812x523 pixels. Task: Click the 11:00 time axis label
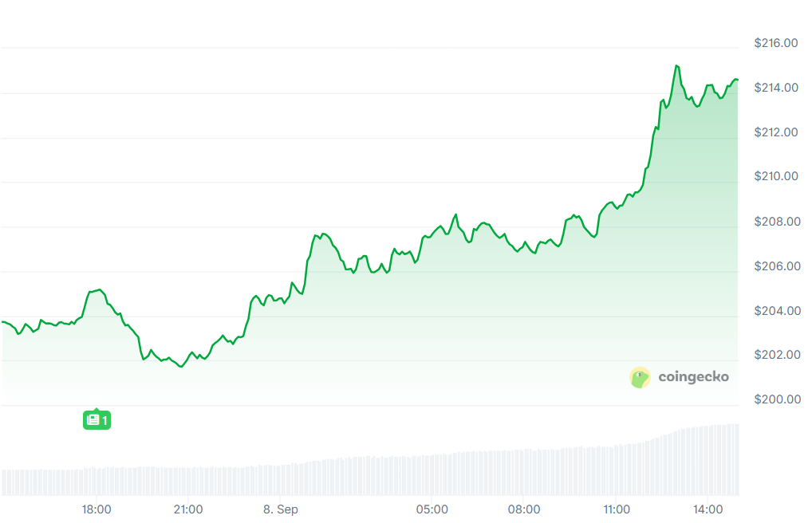click(x=617, y=509)
